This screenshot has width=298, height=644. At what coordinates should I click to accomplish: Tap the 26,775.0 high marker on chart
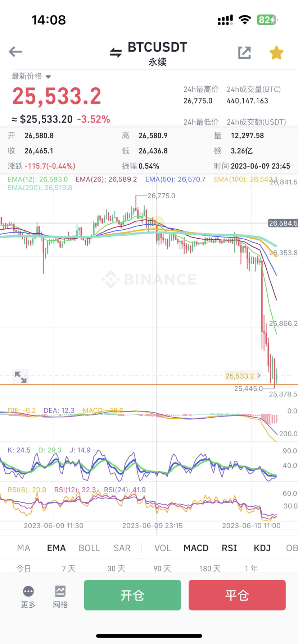[161, 196]
